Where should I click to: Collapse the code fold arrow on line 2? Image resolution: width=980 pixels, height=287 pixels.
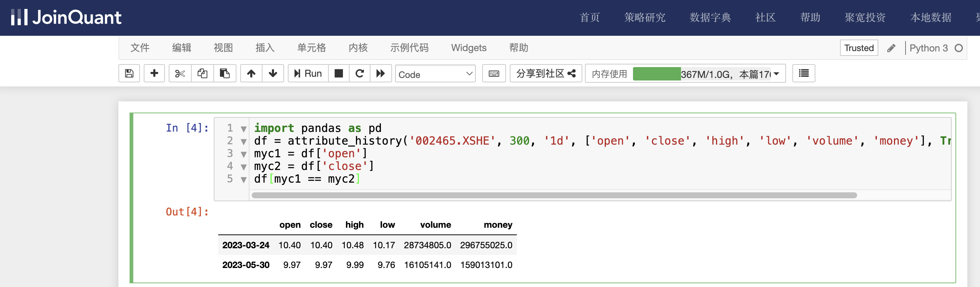[x=244, y=142]
